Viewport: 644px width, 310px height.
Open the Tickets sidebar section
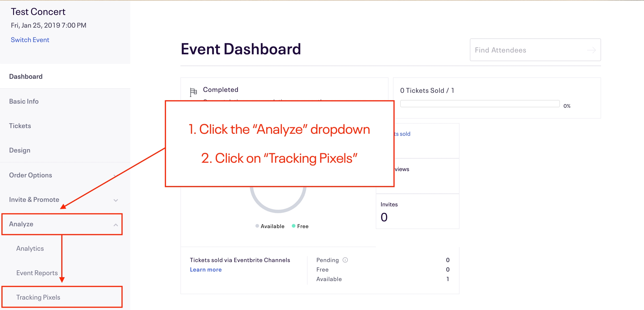pyautogui.click(x=65, y=126)
